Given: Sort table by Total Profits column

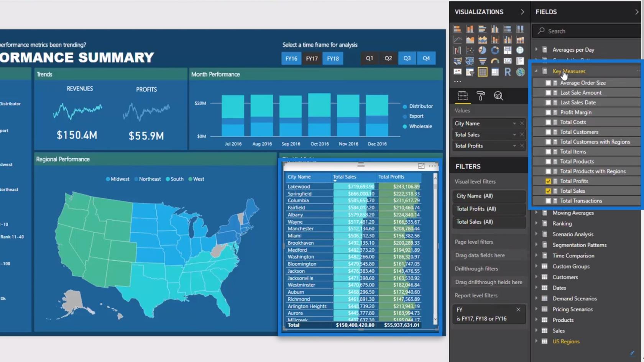Looking at the screenshot, I should 391,177.
